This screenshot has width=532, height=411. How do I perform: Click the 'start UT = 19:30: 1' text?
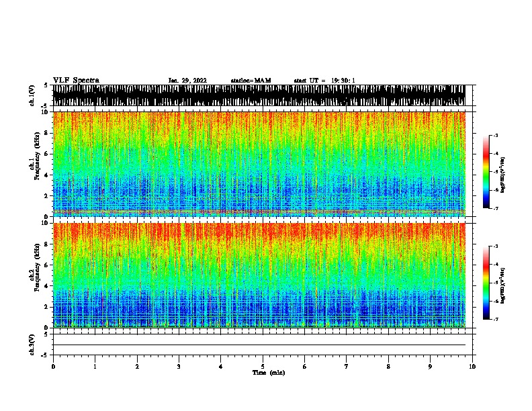pos(324,81)
